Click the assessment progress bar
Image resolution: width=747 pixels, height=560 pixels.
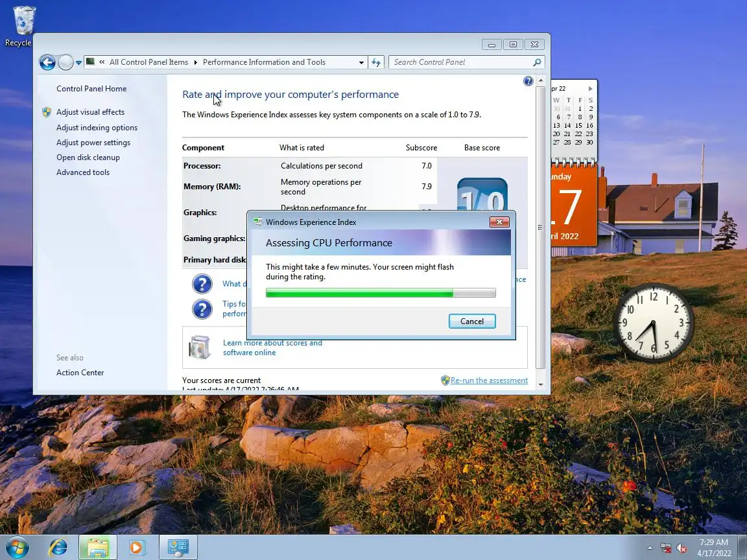point(381,292)
